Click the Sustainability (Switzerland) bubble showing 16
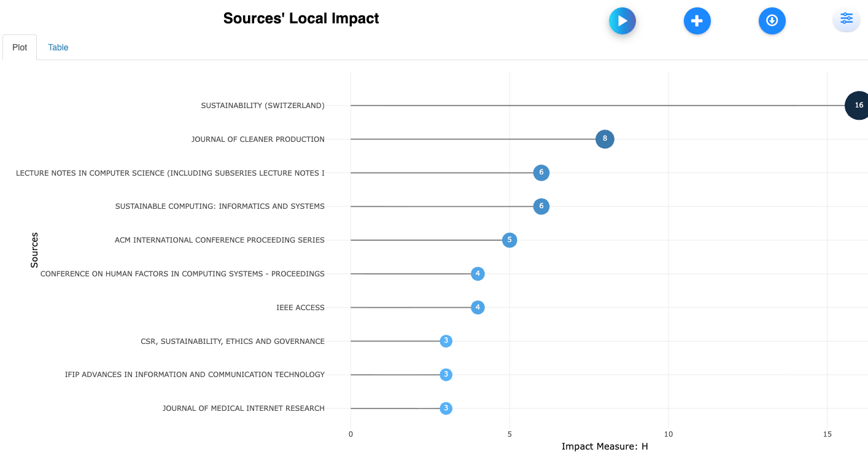 858,106
